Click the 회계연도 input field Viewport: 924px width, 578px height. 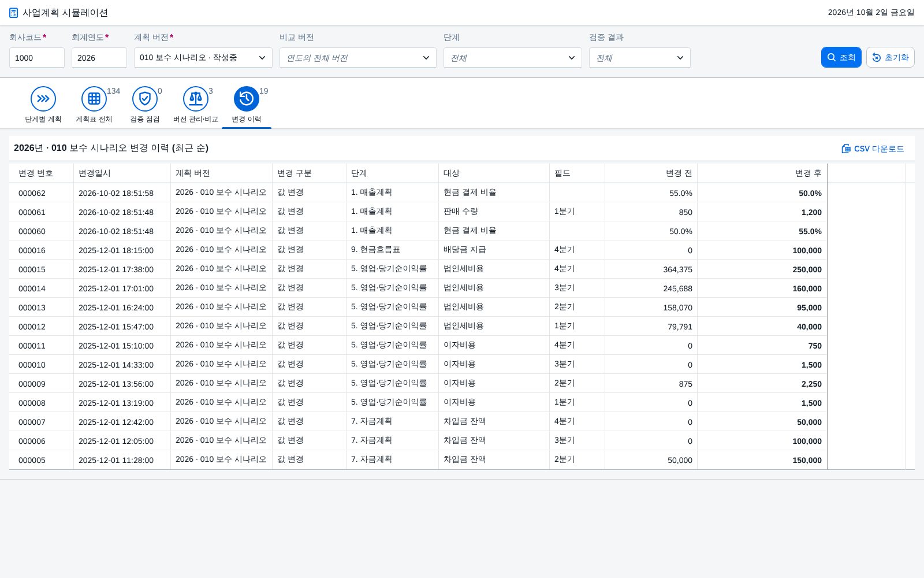point(99,58)
